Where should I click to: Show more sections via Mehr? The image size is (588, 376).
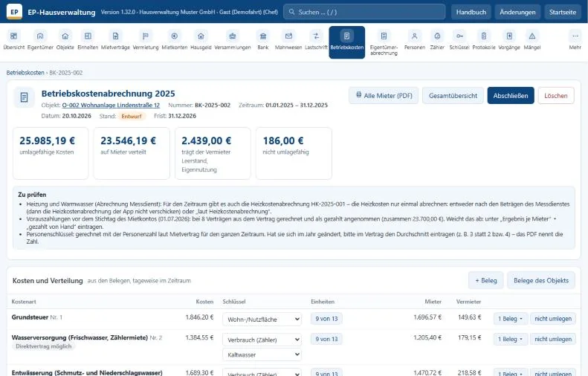(x=575, y=40)
